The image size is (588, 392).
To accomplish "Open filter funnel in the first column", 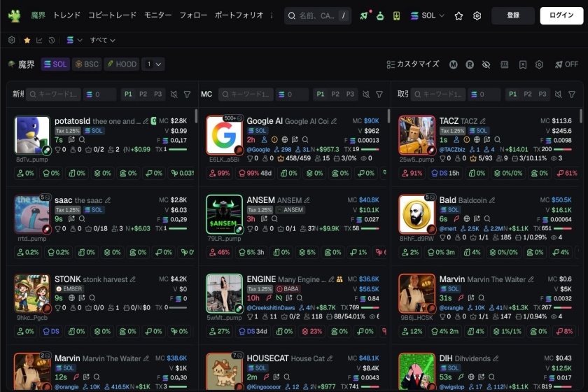I will 187,94.
